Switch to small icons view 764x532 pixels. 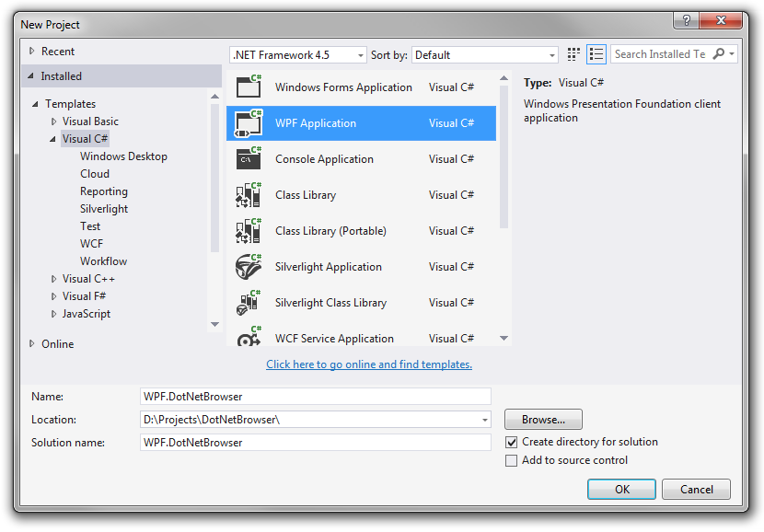point(573,54)
